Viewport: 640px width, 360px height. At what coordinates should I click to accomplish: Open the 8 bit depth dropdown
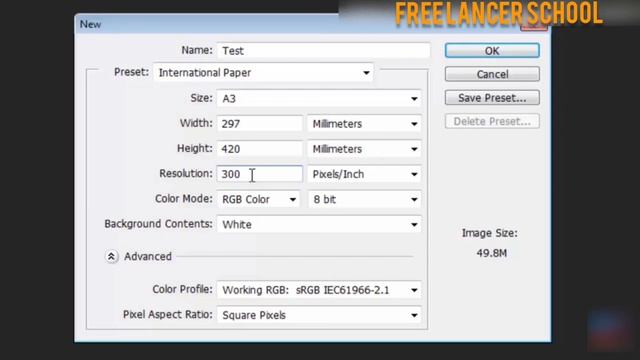coord(364,200)
